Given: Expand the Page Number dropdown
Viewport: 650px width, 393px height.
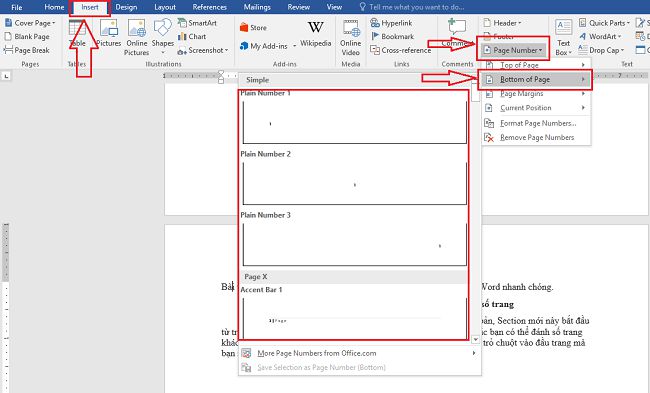Looking at the screenshot, I should pyautogui.click(x=513, y=50).
